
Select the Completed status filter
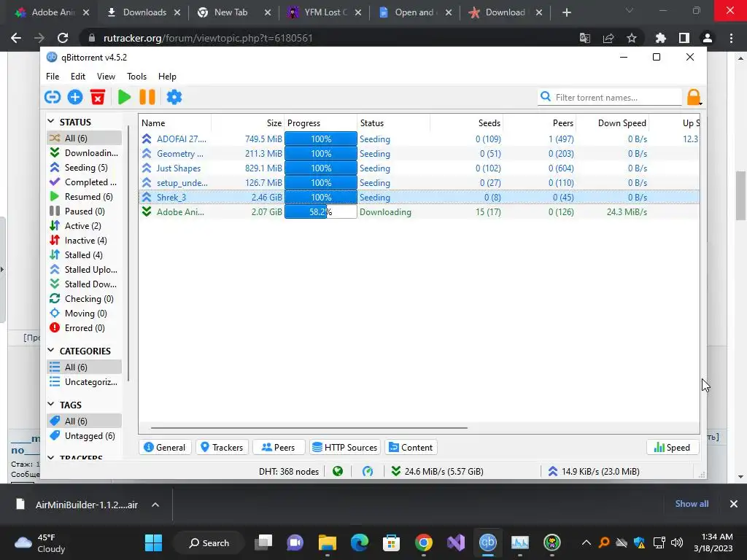[x=84, y=182]
